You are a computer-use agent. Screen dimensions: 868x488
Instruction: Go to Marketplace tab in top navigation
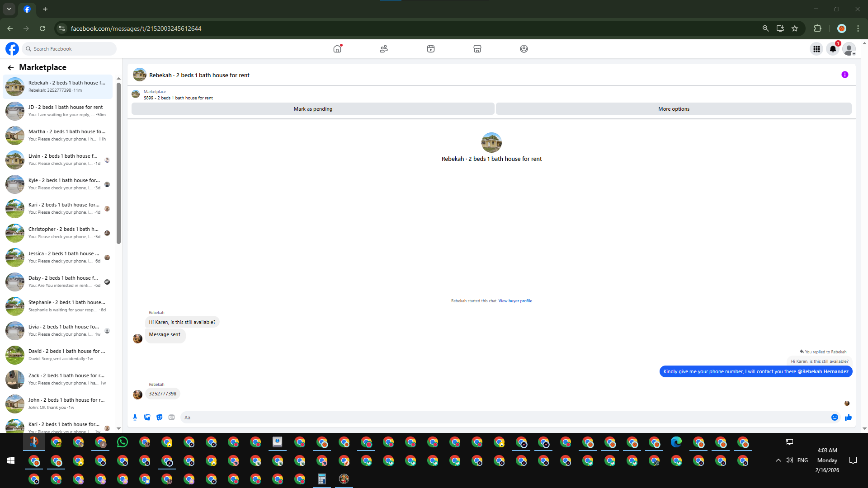point(477,49)
